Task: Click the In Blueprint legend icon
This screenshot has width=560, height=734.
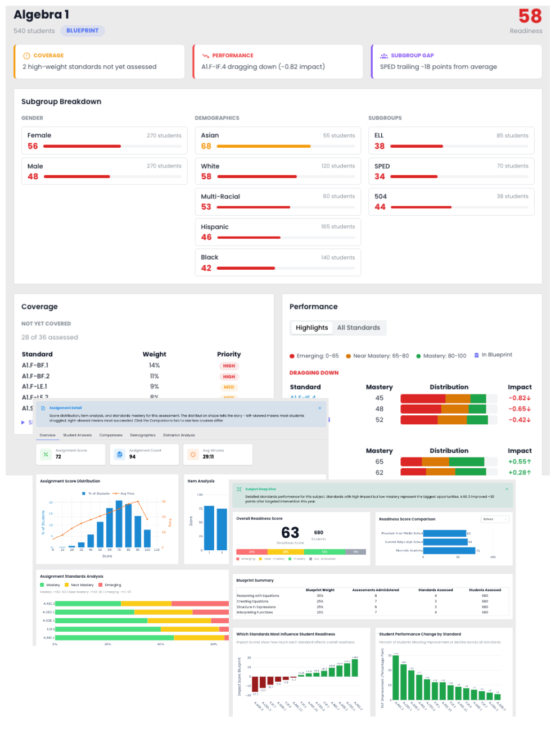Action: [476, 355]
